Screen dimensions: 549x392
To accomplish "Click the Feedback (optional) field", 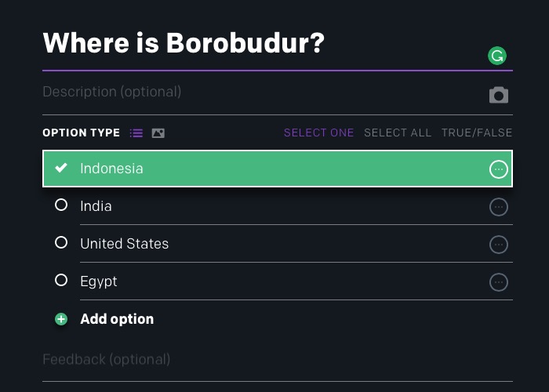I will [x=278, y=359].
